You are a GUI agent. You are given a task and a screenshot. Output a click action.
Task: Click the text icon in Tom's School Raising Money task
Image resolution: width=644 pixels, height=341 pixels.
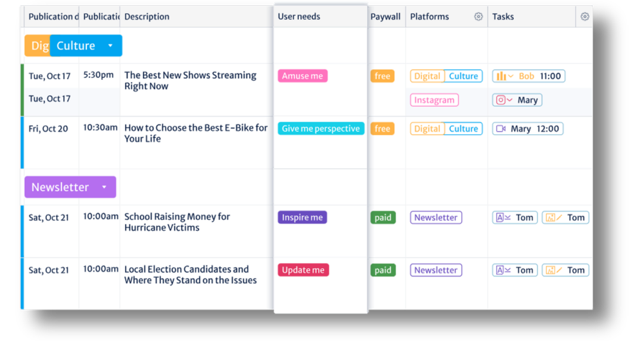[x=500, y=218]
